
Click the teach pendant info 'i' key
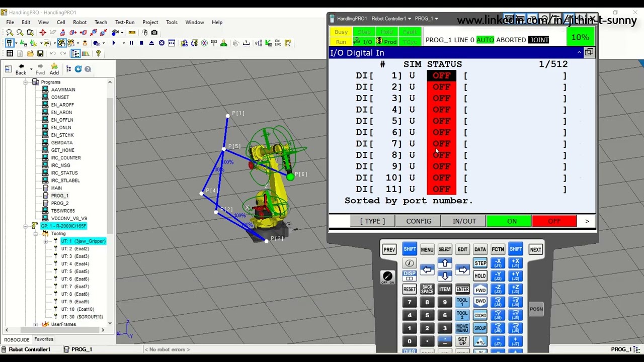pos(410,263)
